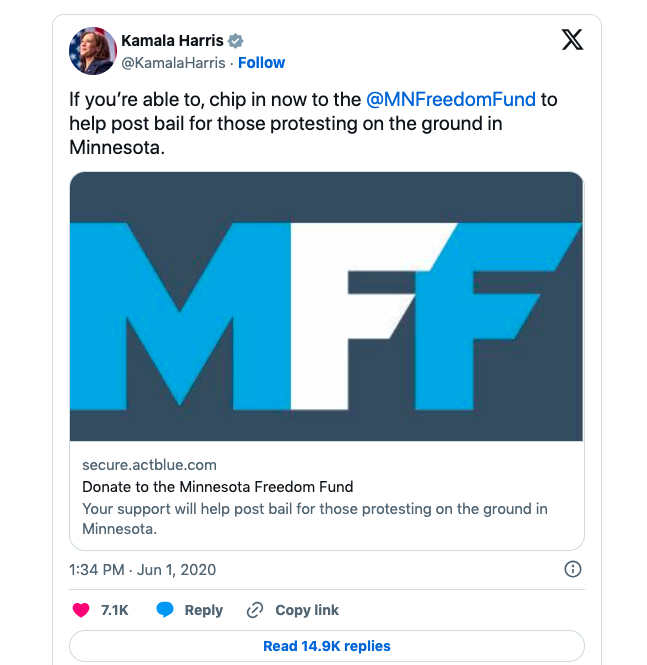Click the Kamala Harris display name

pos(172,41)
